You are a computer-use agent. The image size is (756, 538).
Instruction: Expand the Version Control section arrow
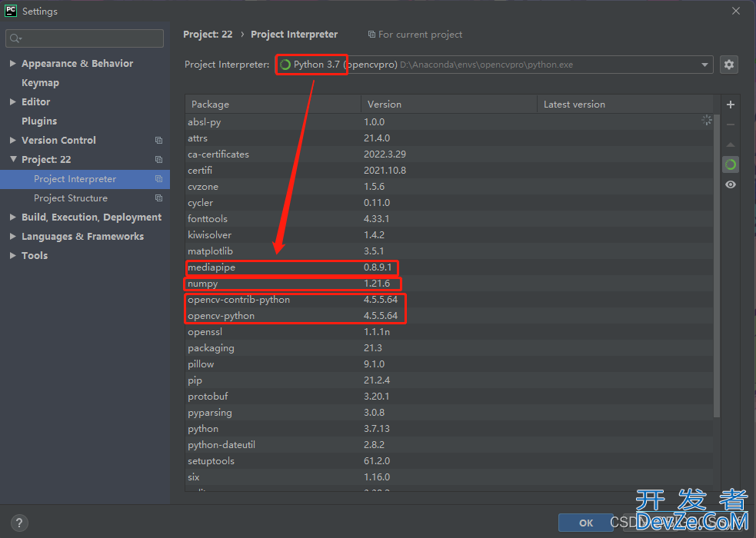click(13, 140)
